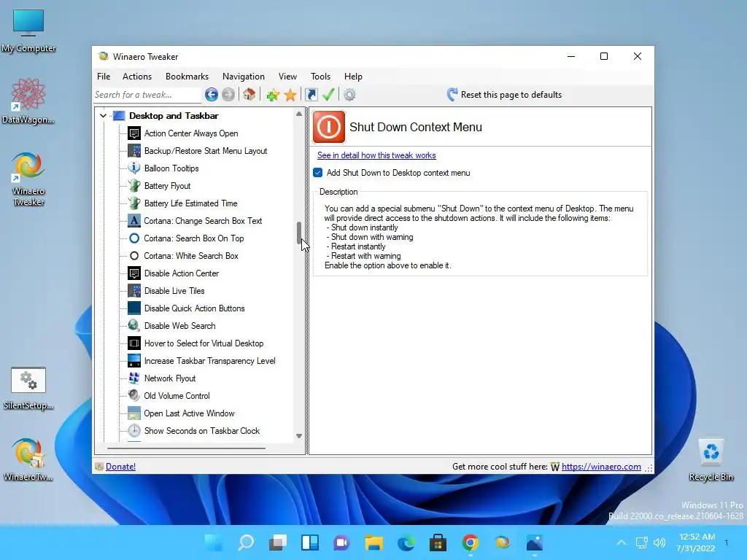
Task: Select the Balloon Tooltips info icon
Action: (134, 168)
